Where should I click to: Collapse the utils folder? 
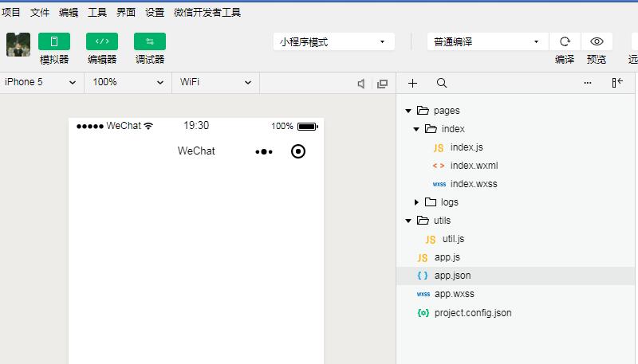coord(408,221)
